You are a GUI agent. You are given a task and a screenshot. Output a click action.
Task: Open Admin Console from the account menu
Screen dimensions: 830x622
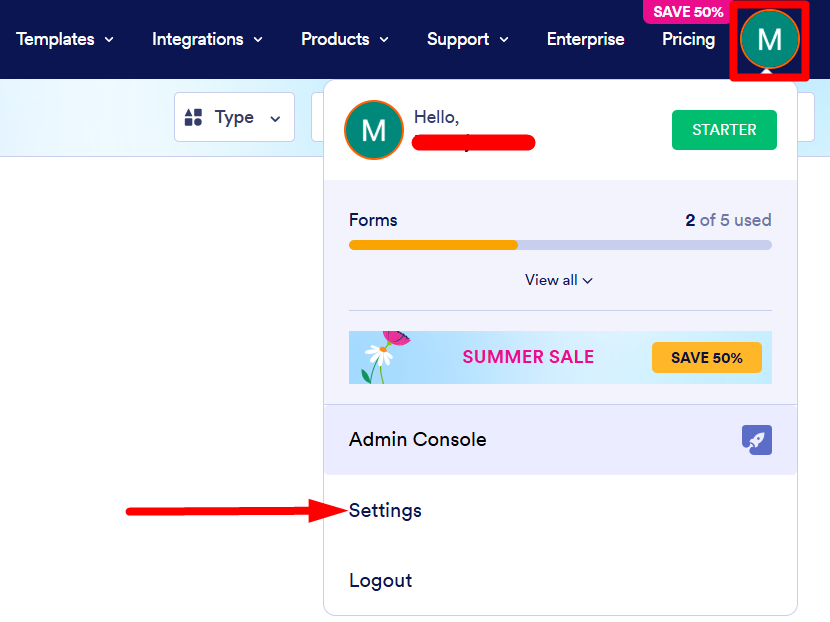(x=418, y=440)
